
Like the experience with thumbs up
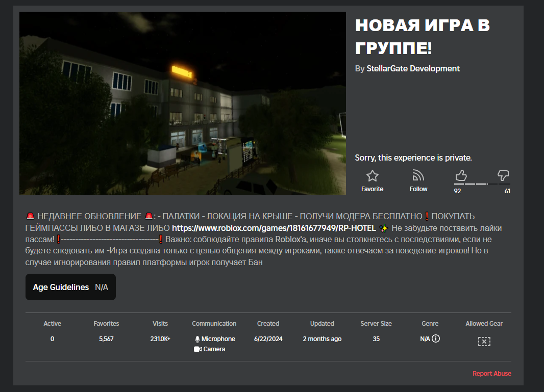pyautogui.click(x=461, y=175)
